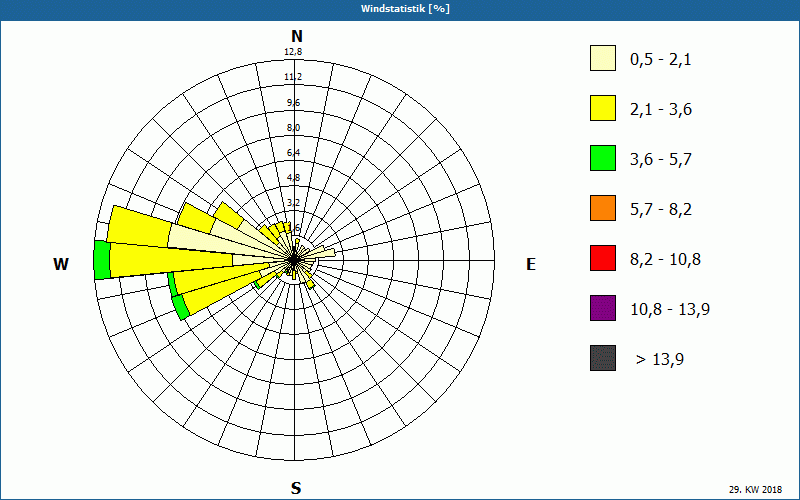
Task: Click the legend text 2,1 - 3,6
Action: coord(661,110)
